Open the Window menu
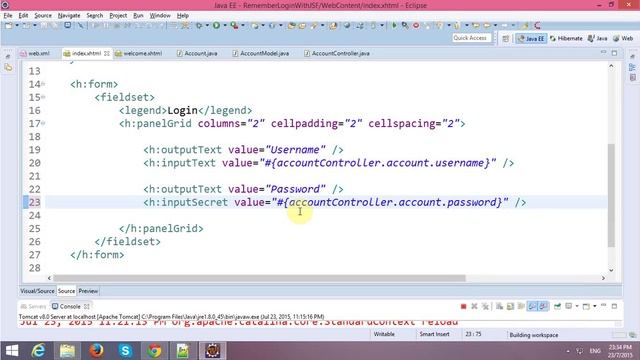Screen dimensions: 640x360 160,16
